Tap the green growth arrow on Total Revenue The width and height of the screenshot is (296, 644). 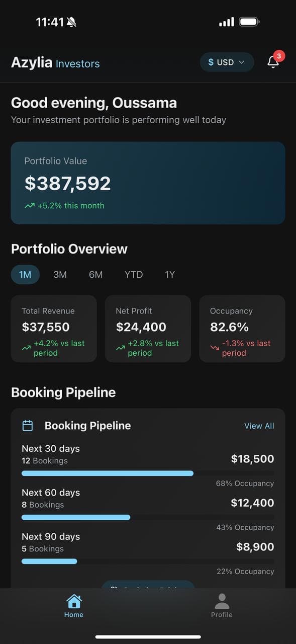(26, 347)
